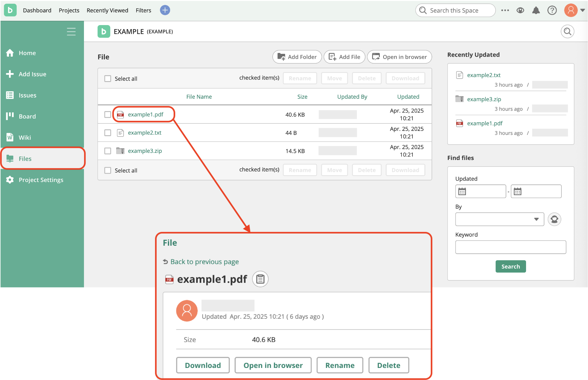Click zip icon of example3.zip row
The width and height of the screenshot is (588, 380).
point(120,151)
